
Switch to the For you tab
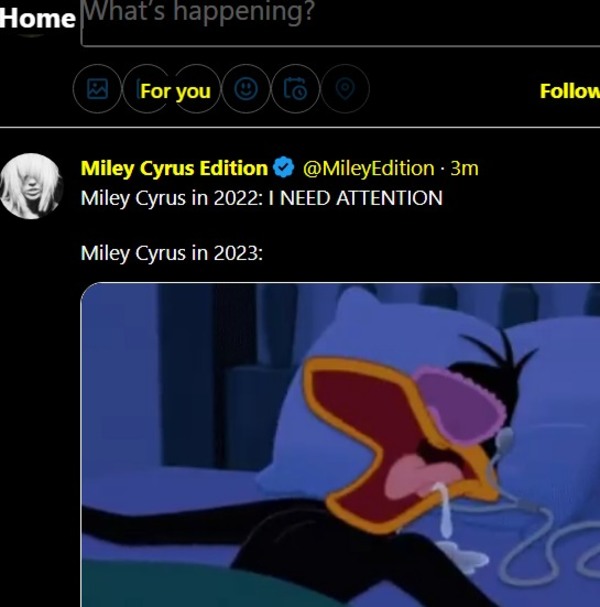[x=175, y=91]
